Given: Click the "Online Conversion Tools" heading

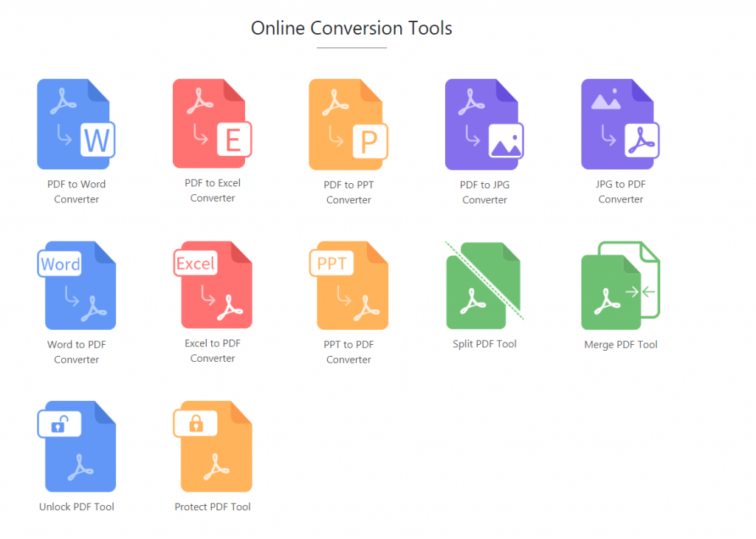Looking at the screenshot, I should point(351,28).
